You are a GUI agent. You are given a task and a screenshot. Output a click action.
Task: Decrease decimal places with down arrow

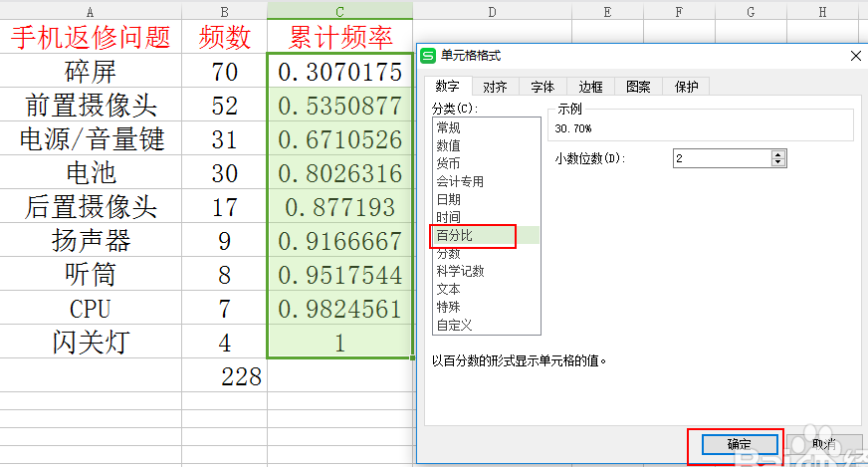778,162
